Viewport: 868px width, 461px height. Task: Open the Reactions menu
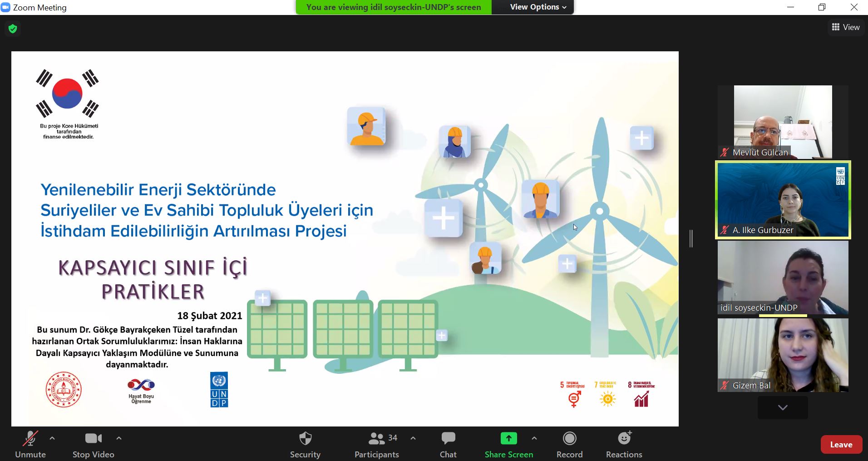(x=624, y=445)
